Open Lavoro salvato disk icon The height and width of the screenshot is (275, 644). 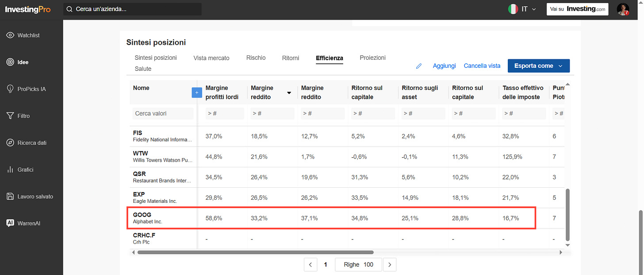pos(10,196)
